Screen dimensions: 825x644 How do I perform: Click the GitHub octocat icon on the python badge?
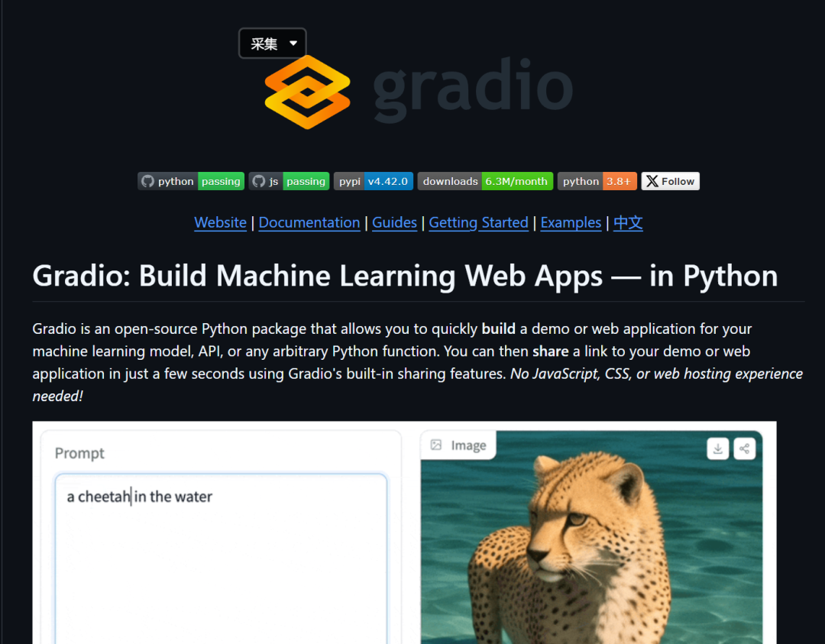pos(147,181)
